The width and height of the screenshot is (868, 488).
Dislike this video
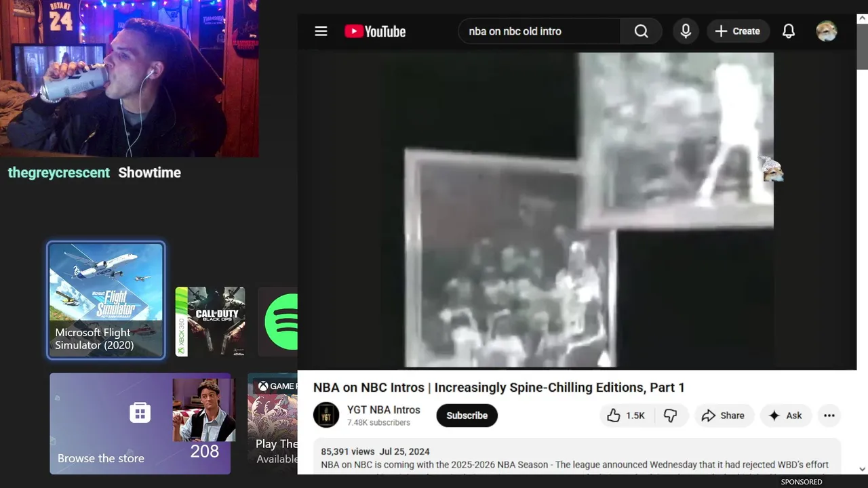click(670, 415)
